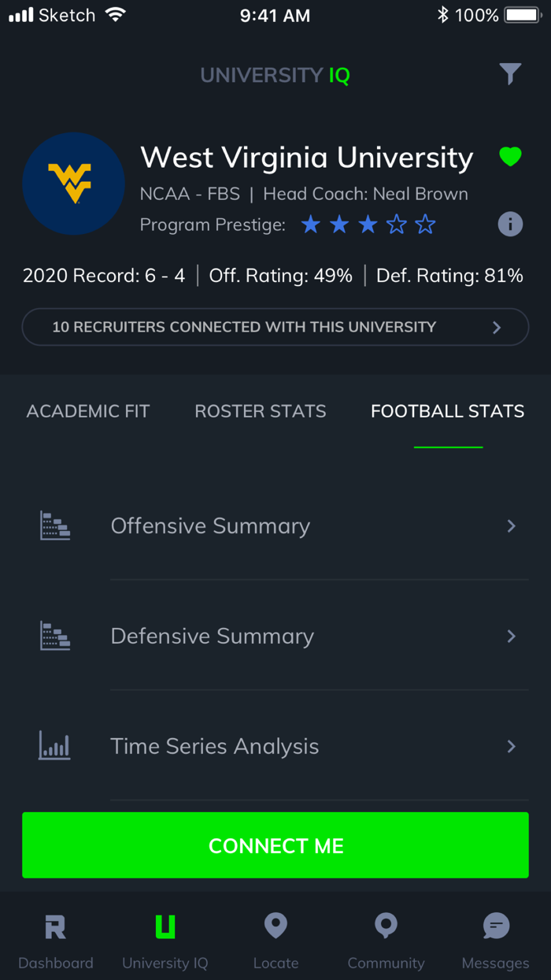
Task: Select the University IQ navigation icon
Action: click(x=165, y=937)
